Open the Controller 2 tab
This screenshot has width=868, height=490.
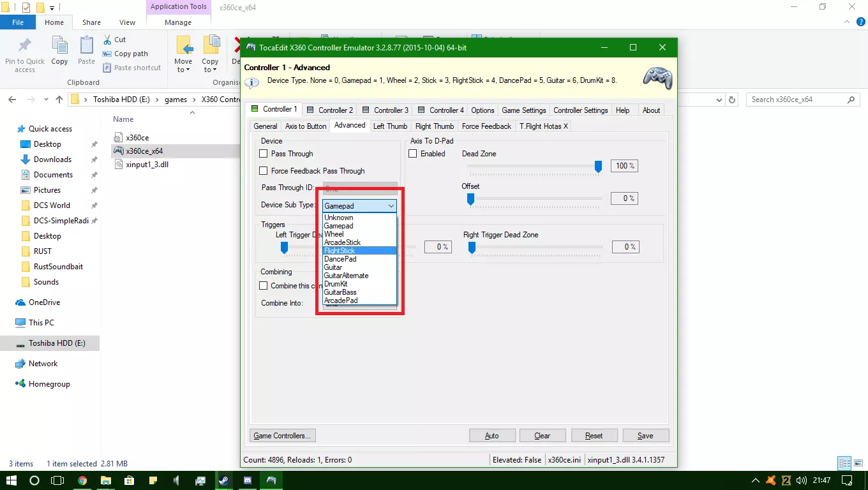(331, 110)
